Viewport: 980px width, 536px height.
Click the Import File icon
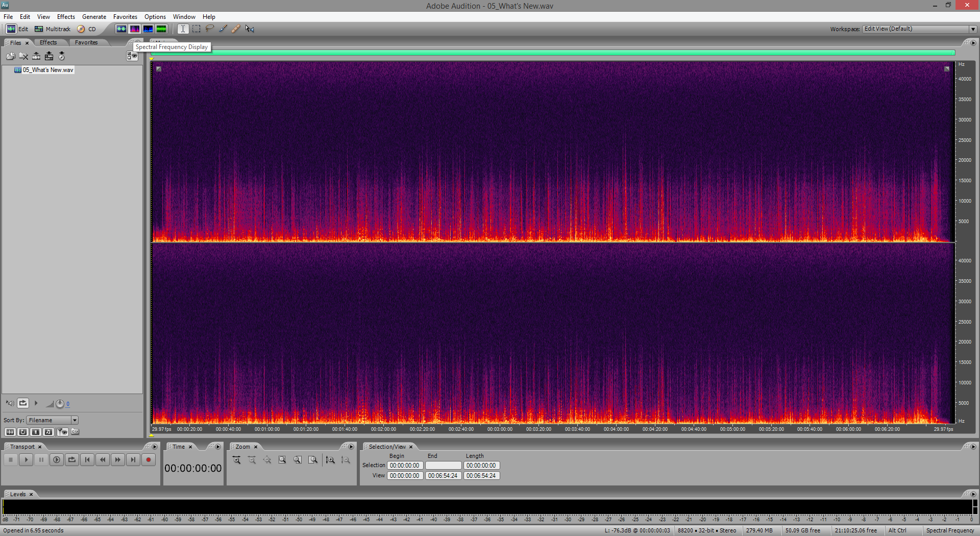coord(11,56)
